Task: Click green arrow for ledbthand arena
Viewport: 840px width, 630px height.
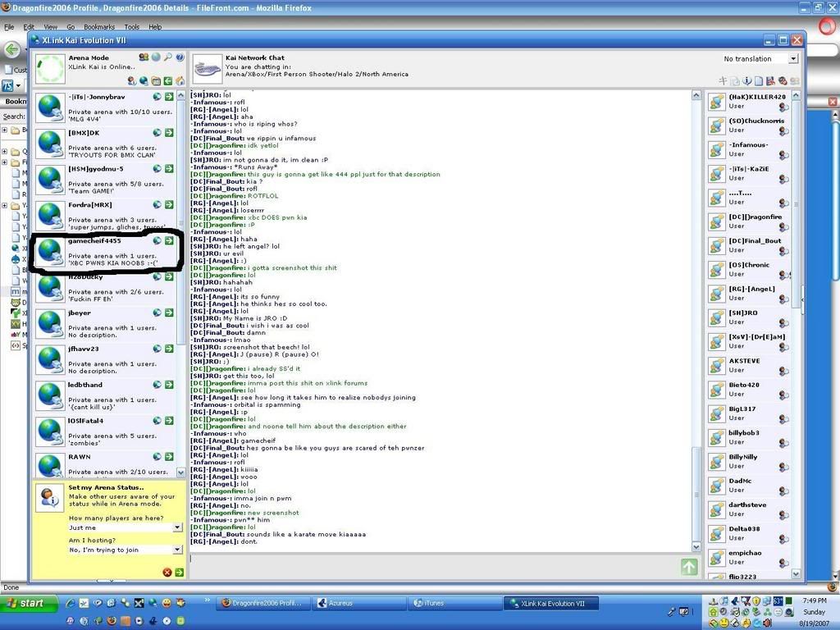Action: point(169,385)
